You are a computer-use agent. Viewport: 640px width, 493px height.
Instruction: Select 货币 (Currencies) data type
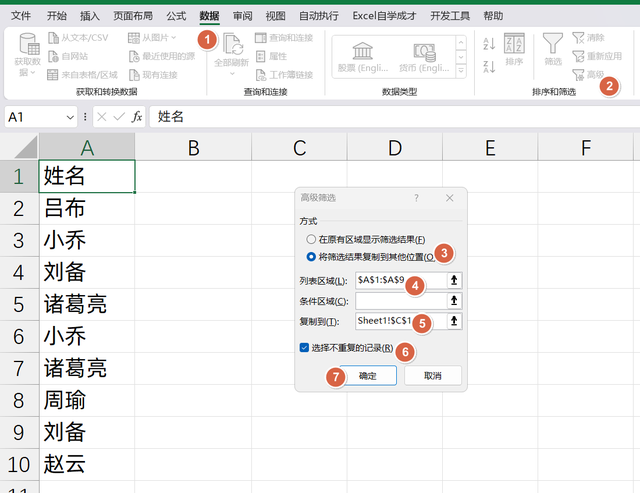[424, 57]
